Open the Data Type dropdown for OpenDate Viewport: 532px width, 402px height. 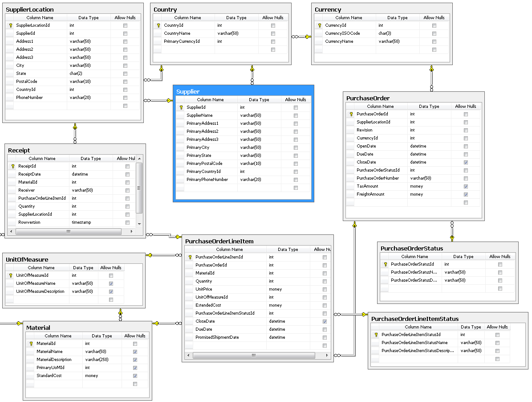click(429, 146)
